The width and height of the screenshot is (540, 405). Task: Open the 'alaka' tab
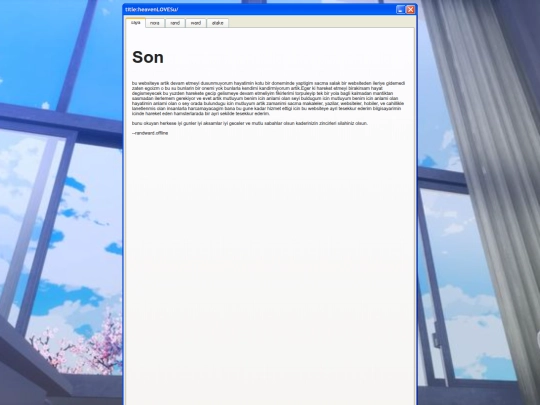click(x=217, y=23)
